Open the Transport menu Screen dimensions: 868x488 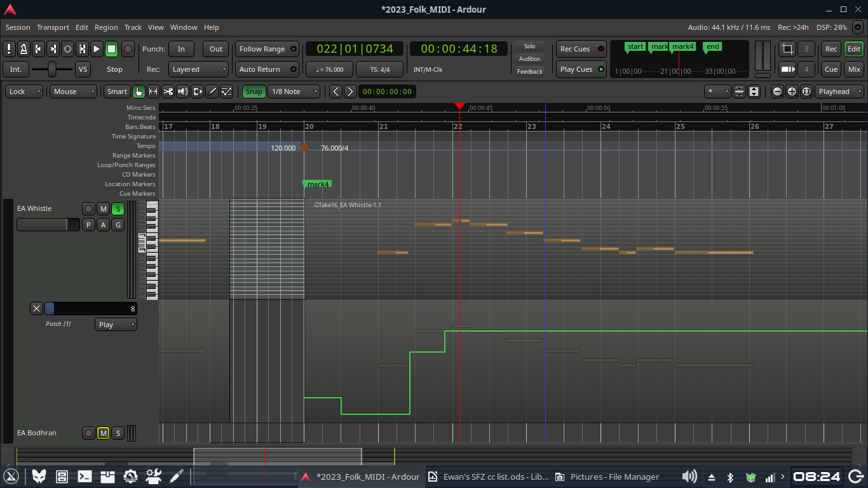point(53,27)
